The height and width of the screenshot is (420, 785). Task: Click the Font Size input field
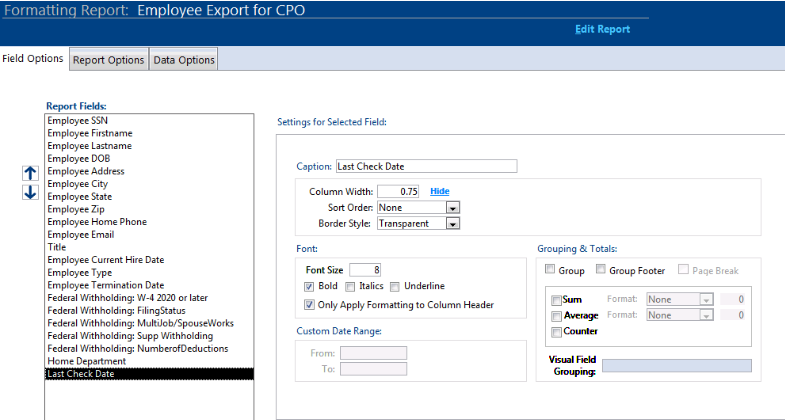[x=365, y=270]
